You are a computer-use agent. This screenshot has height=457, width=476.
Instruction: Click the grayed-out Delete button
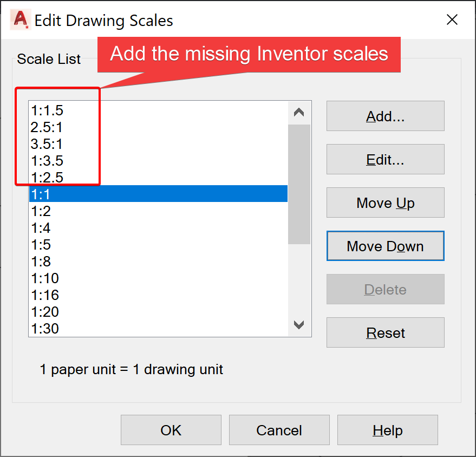pos(385,289)
